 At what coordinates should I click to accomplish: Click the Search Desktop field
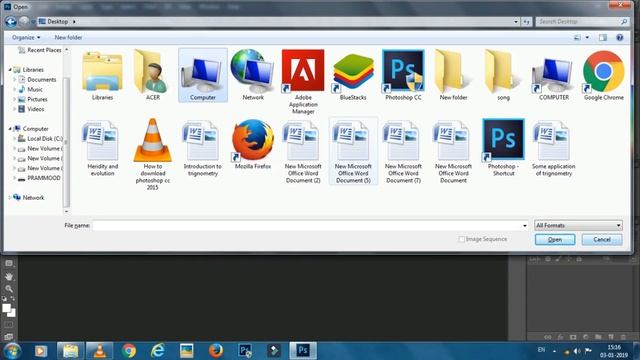582,22
